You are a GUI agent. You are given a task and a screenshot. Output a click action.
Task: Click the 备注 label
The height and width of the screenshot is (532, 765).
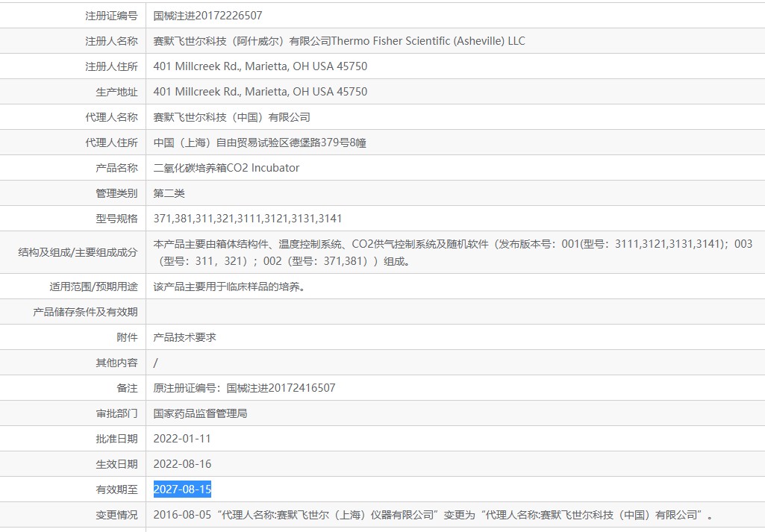click(x=128, y=388)
